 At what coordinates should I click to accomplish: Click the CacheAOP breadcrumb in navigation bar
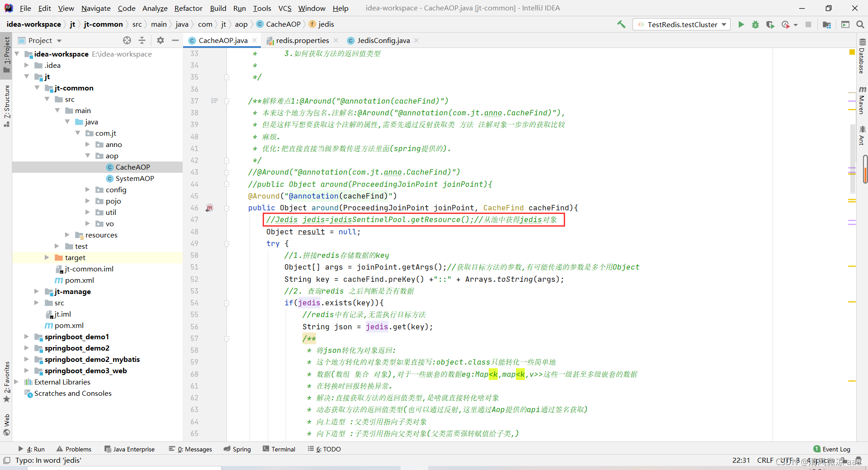click(278, 24)
